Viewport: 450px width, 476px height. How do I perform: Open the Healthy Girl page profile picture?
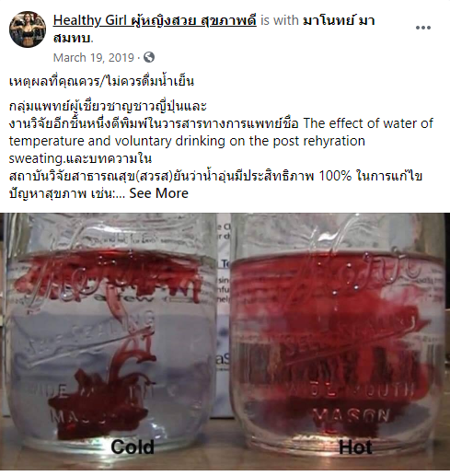[x=28, y=29]
